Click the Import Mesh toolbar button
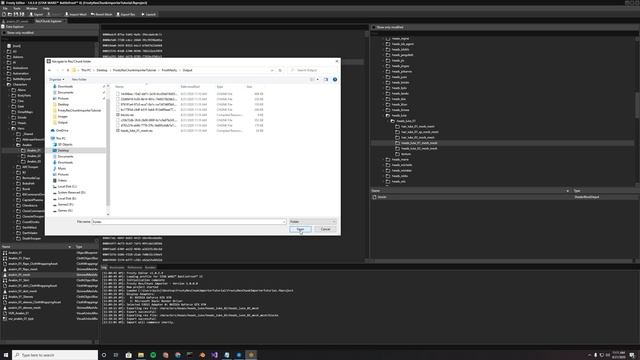The height and width of the screenshot is (360, 640). [x=76, y=14]
